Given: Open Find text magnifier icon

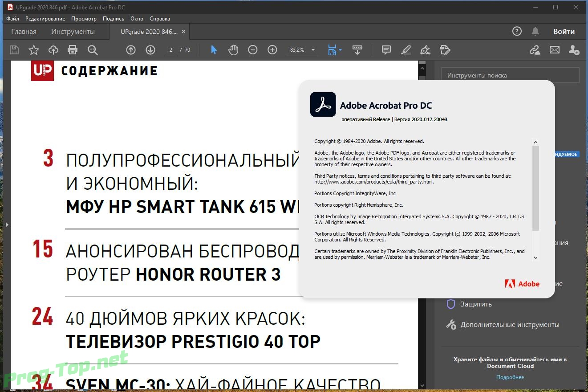Looking at the screenshot, I should tap(93, 50).
